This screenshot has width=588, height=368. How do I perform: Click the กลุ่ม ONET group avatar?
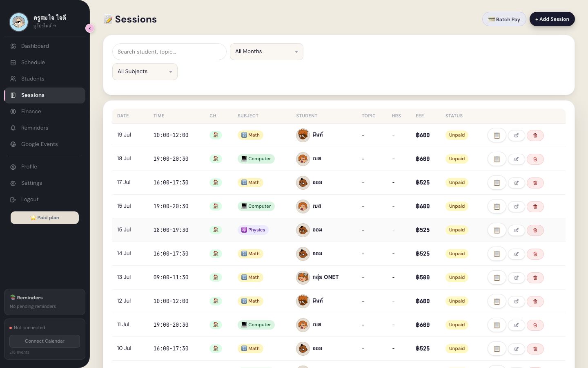pos(303,277)
